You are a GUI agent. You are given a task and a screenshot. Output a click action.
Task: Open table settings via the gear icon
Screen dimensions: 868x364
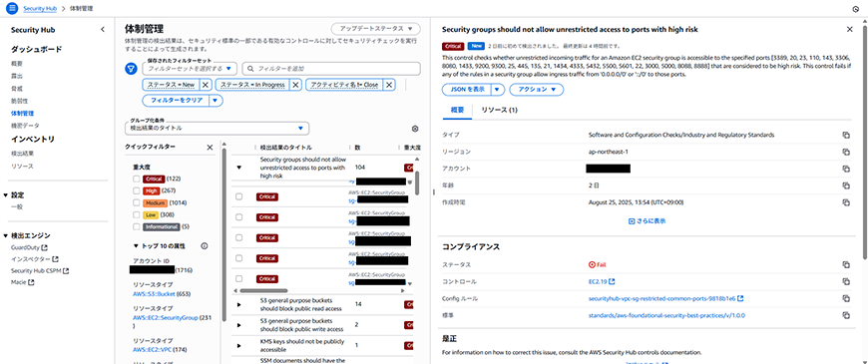click(415, 129)
